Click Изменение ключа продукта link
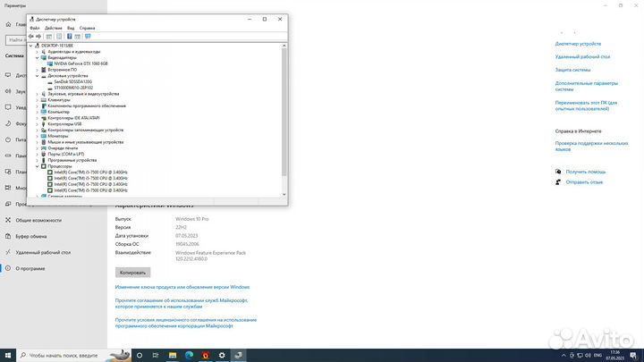 click(x=182, y=287)
